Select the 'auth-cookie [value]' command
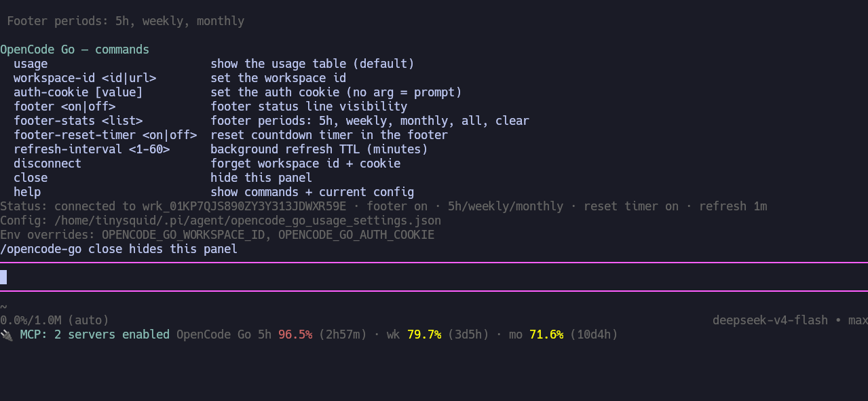 pyautogui.click(x=78, y=92)
